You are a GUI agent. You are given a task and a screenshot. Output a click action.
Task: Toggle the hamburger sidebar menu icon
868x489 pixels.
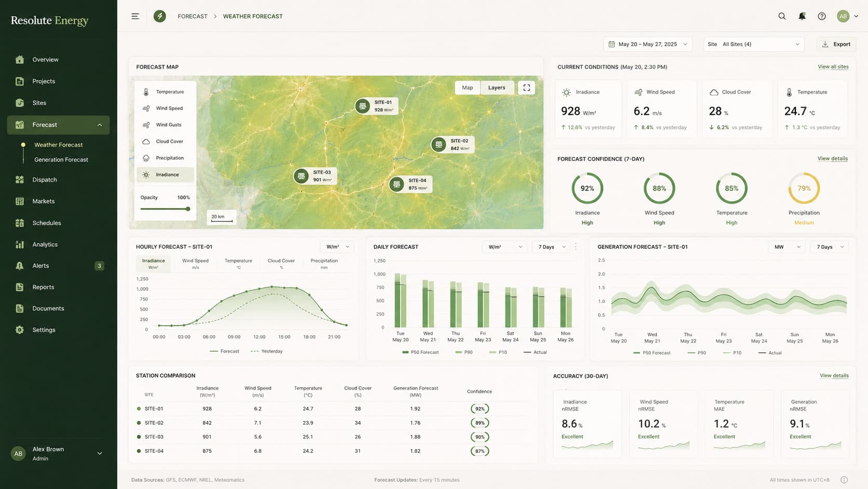click(x=135, y=16)
